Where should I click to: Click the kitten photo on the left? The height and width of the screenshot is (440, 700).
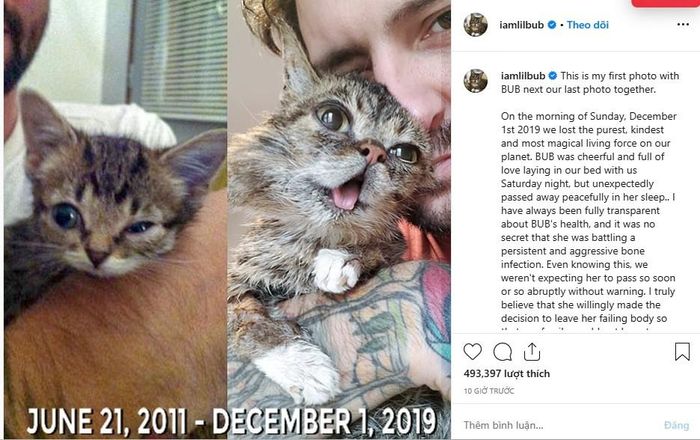pyautogui.click(x=116, y=219)
